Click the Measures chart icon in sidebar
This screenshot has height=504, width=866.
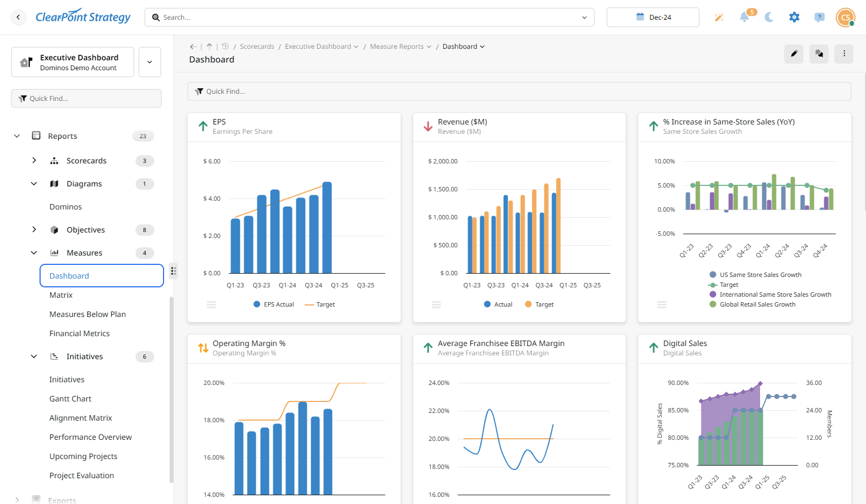pos(54,253)
